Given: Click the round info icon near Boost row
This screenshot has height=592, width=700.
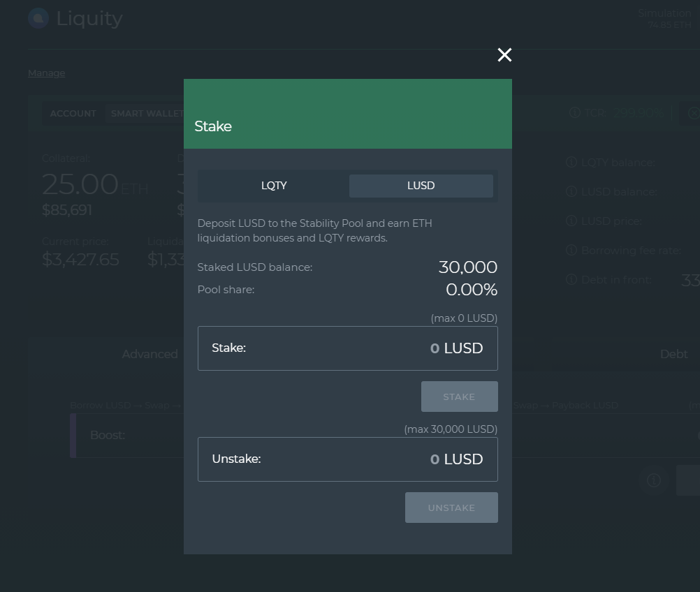Looking at the screenshot, I should pyautogui.click(x=654, y=480).
